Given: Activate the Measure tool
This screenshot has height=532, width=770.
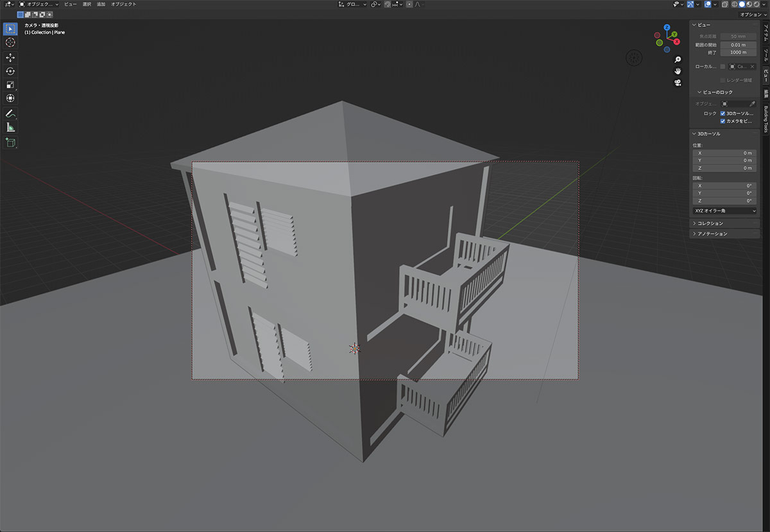Looking at the screenshot, I should pos(10,127).
